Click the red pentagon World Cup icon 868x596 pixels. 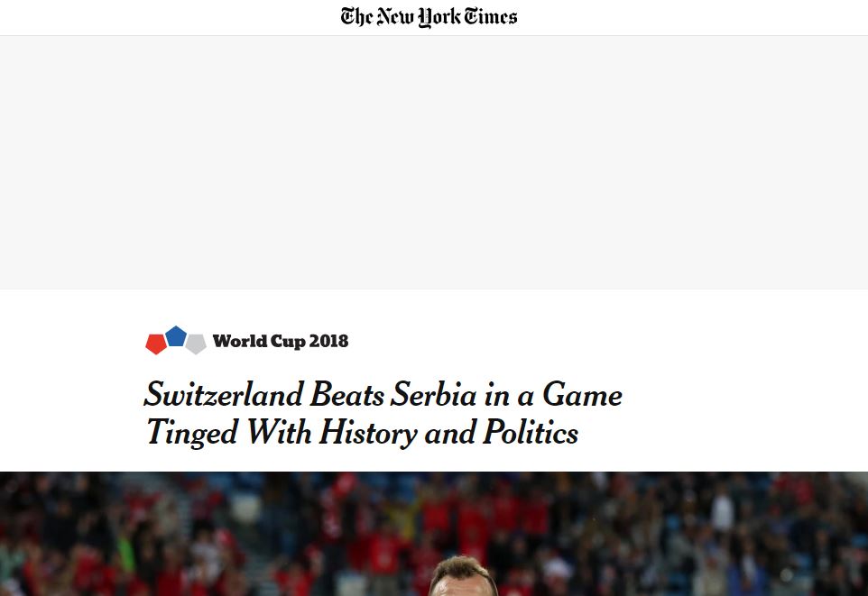(156, 344)
